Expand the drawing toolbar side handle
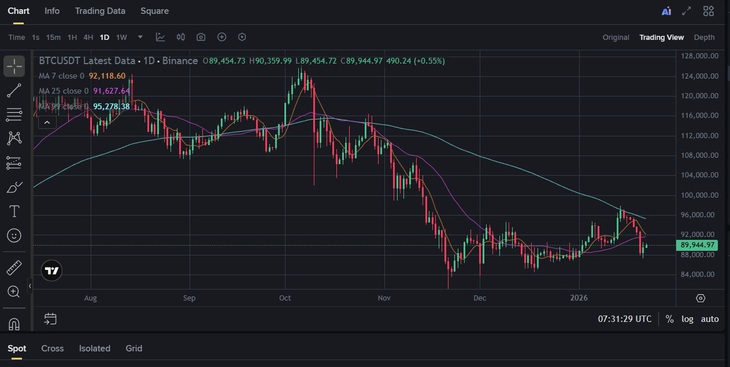The image size is (730, 367). click(30, 286)
